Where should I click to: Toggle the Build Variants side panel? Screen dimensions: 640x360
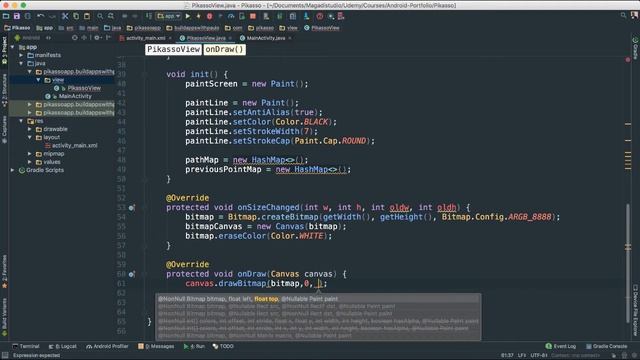click(x=4, y=317)
